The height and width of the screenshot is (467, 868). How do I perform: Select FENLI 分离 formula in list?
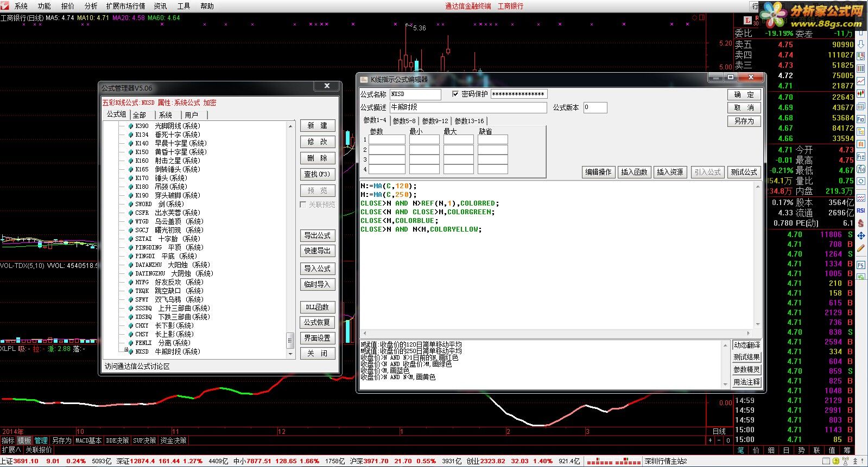point(163,343)
